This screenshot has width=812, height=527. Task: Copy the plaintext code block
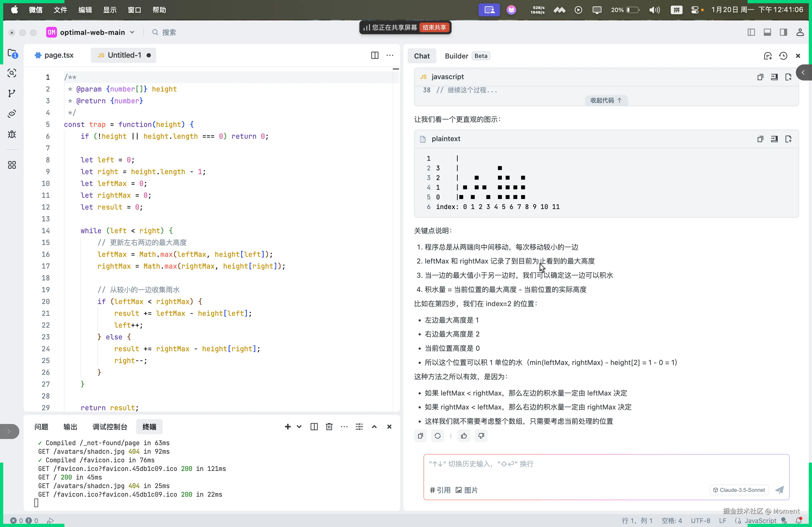(760, 139)
